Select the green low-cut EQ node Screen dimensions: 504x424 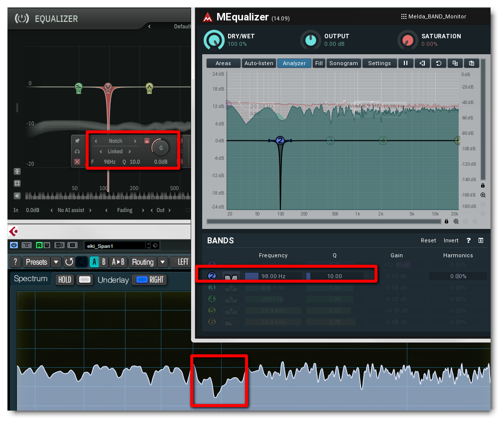click(78, 88)
